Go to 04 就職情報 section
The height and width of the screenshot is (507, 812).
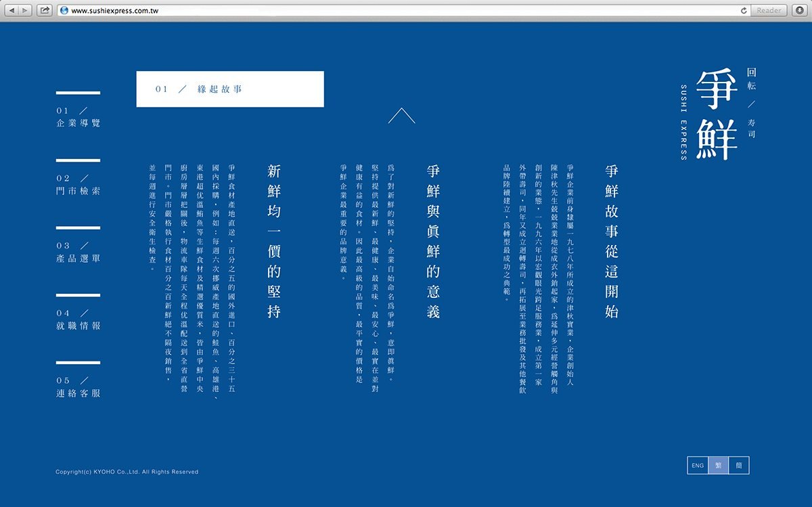[78, 319]
